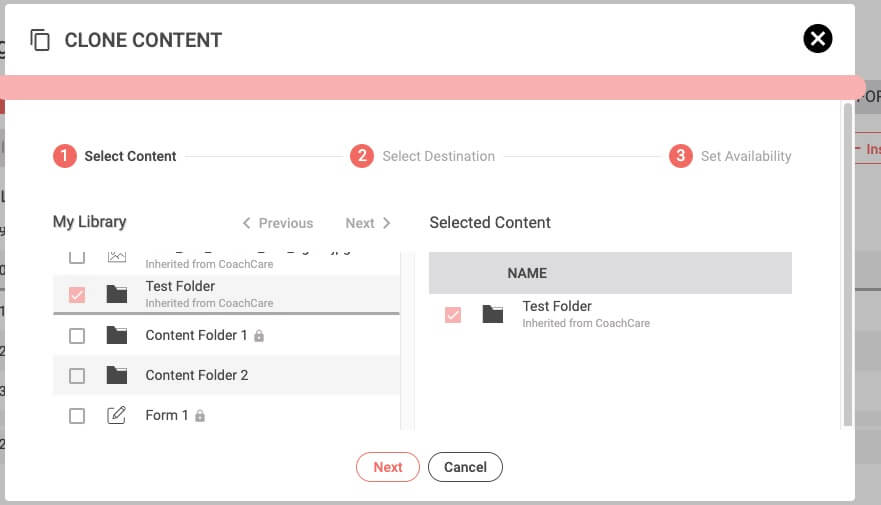
Task: Click the lock icon beside Content Folder 1
Action: 259,336
